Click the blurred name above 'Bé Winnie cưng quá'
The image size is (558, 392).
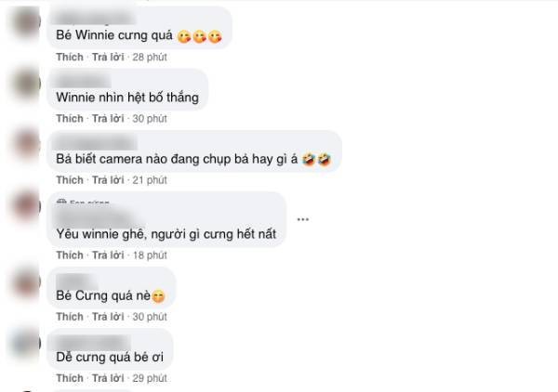(96, 19)
